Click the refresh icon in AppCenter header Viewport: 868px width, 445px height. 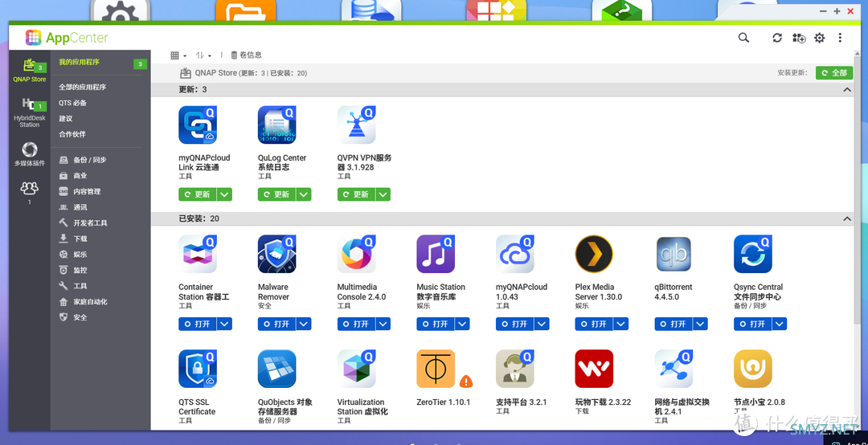coord(777,38)
